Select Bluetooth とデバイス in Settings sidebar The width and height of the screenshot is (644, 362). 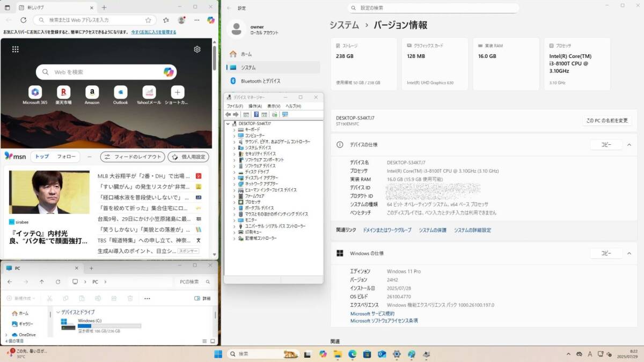coord(274,81)
